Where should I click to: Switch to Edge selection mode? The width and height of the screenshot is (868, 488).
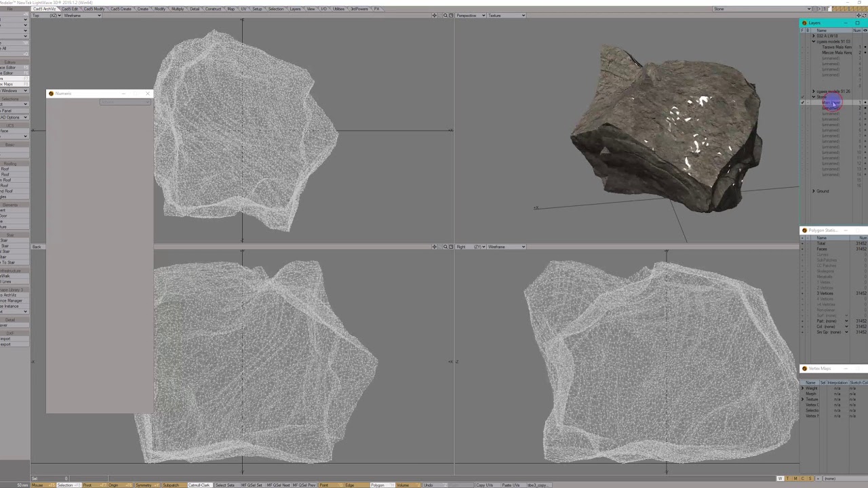[x=357, y=485]
